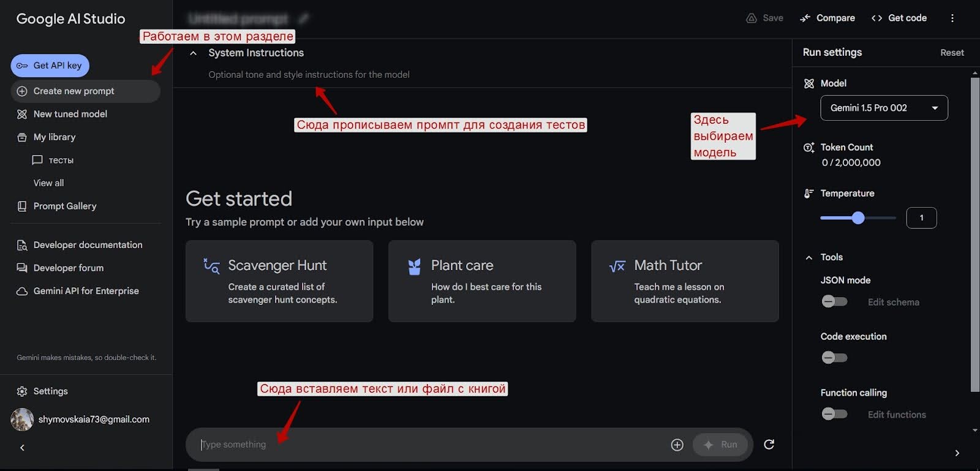Click the Temperature thermometer icon
The height and width of the screenshot is (471, 980).
(x=809, y=194)
